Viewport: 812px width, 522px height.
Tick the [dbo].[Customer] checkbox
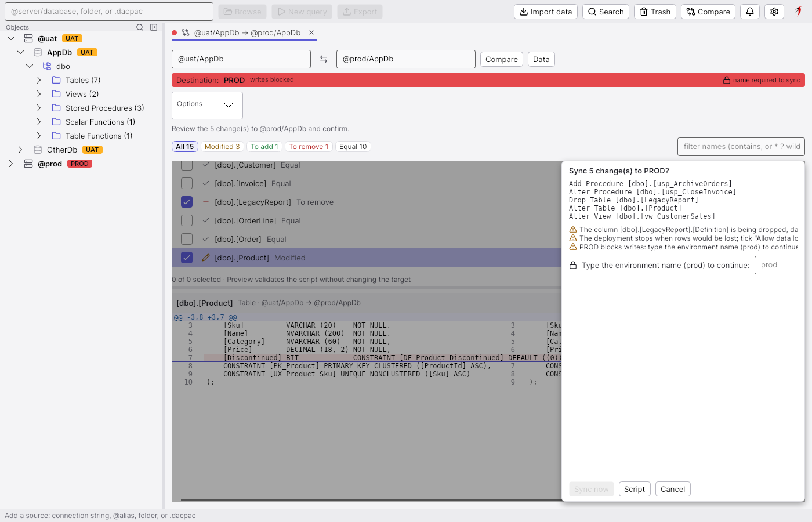[187, 165]
